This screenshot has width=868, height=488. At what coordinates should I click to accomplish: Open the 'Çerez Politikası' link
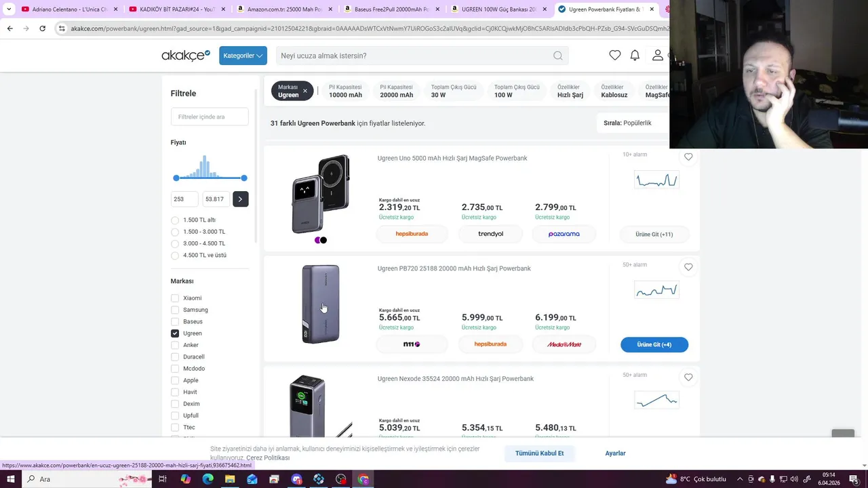pyautogui.click(x=268, y=457)
